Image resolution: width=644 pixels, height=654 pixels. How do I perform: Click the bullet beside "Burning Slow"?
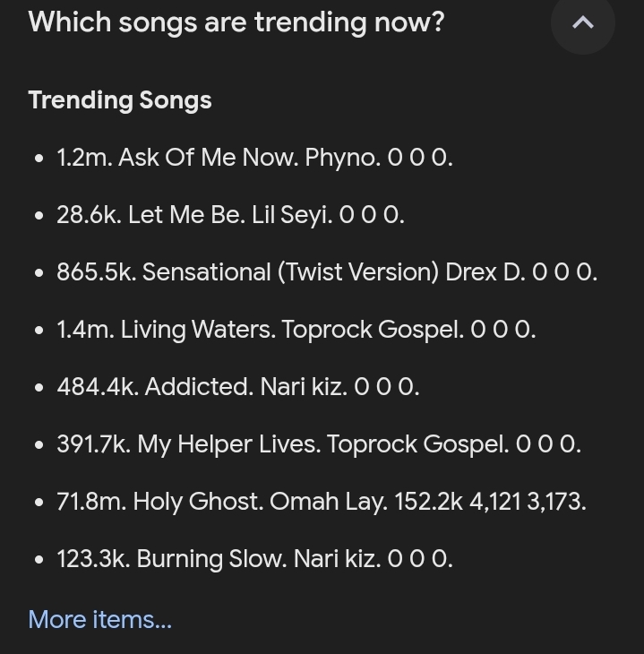pyautogui.click(x=39, y=560)
